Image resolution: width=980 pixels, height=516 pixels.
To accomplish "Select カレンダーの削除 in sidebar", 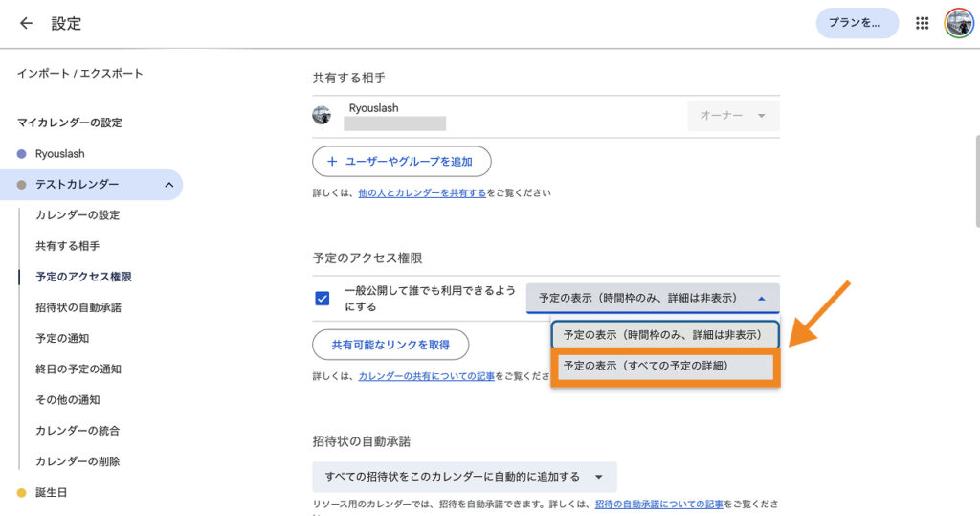I will pos(78,461).
